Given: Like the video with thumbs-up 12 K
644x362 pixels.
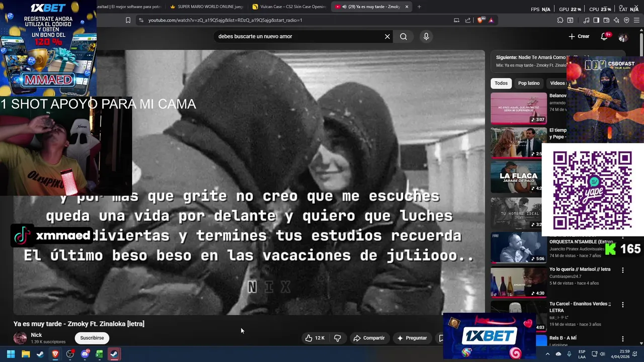Looking at the screenshot, I should coord(314,338).
